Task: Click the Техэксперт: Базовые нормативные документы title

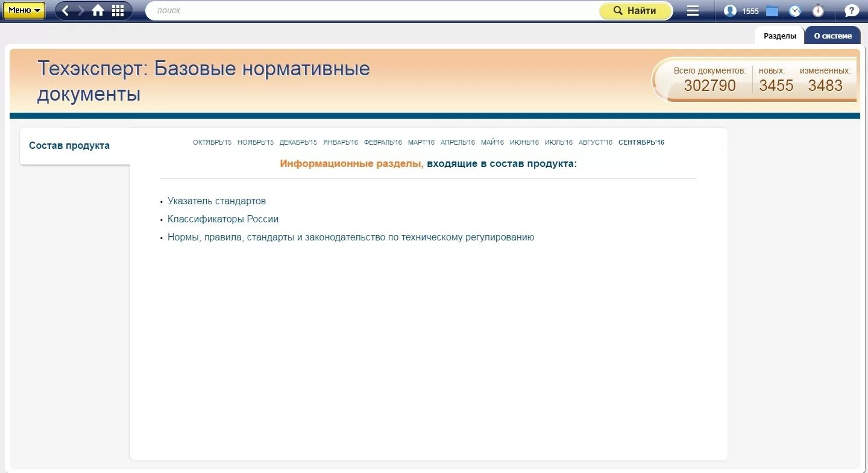Action: pos(204,81)
